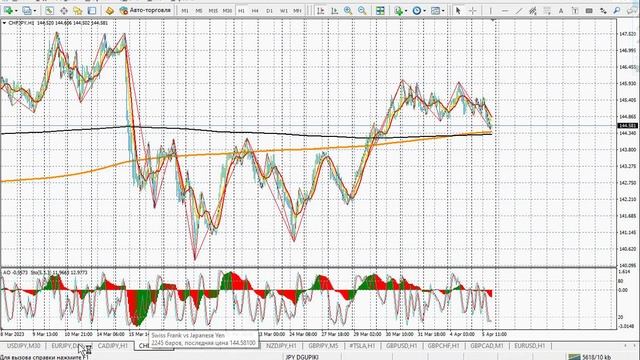The width and height of the screenshot is (640, 360).
Task: Select the H1 timeframe button
Action: click(241, 11)
